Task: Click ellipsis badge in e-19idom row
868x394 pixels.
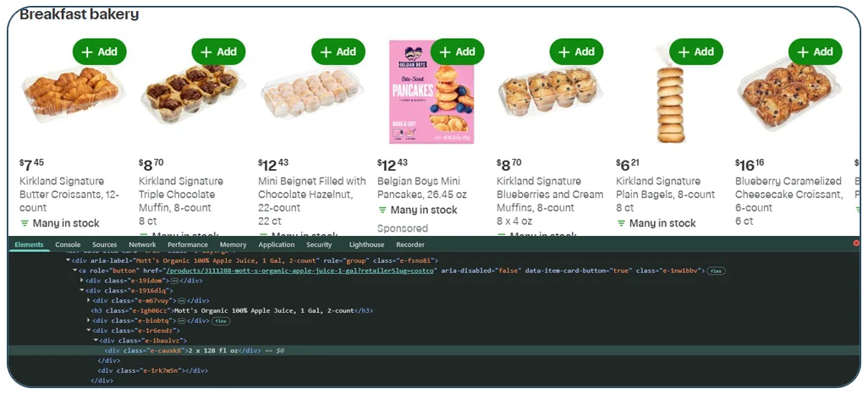Action: click(175, 281)
